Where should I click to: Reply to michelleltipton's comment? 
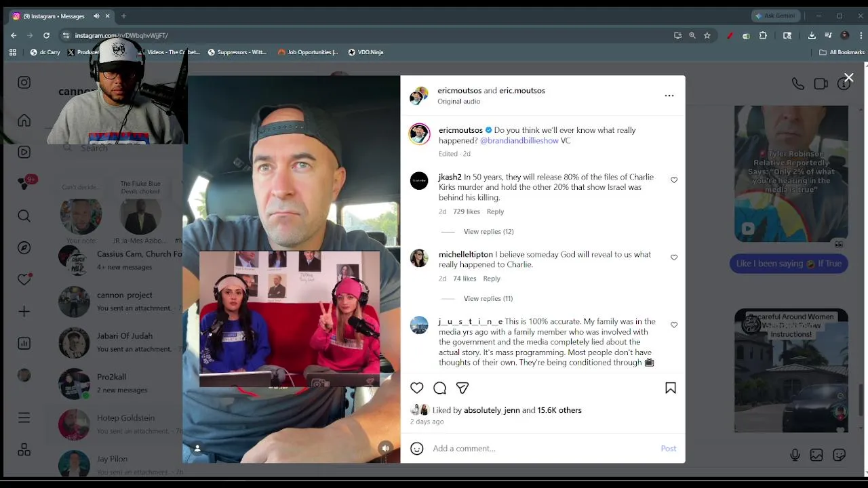tap(492, 279)
